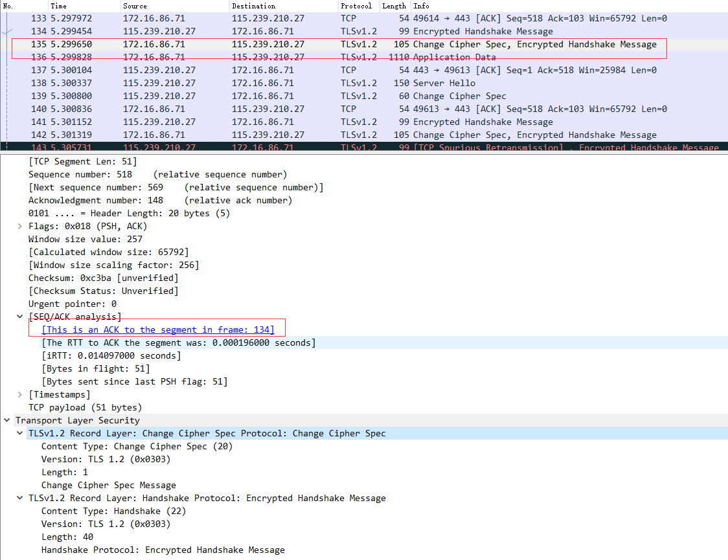Expand the Timestamps section
This screenshot has width=728, height=560.
pyautogui.click(x=19, y=394)
